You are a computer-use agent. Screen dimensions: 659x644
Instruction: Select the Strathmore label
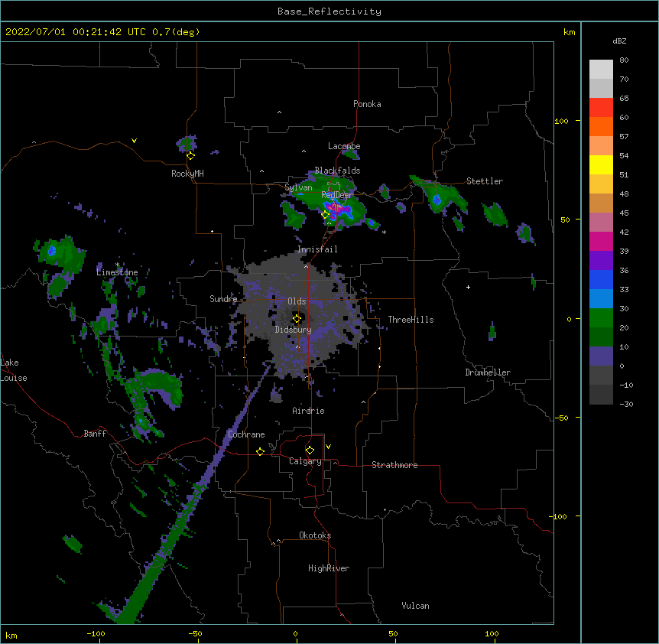[x=394, y=465]
